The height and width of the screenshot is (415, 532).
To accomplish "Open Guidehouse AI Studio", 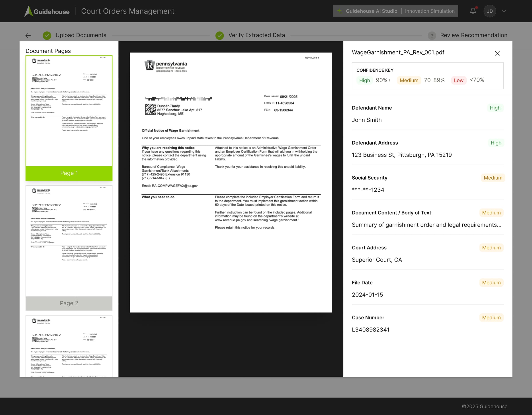I will click(372, 11).
